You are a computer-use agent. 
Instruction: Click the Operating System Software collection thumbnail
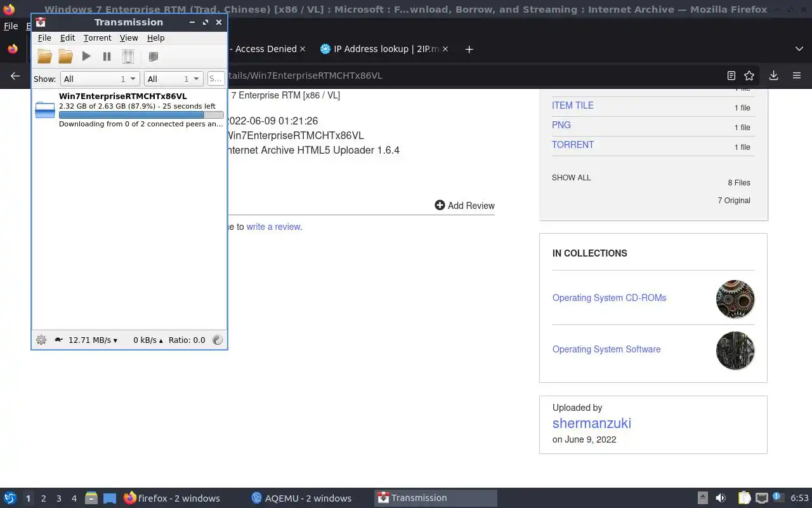click(735, 351)
